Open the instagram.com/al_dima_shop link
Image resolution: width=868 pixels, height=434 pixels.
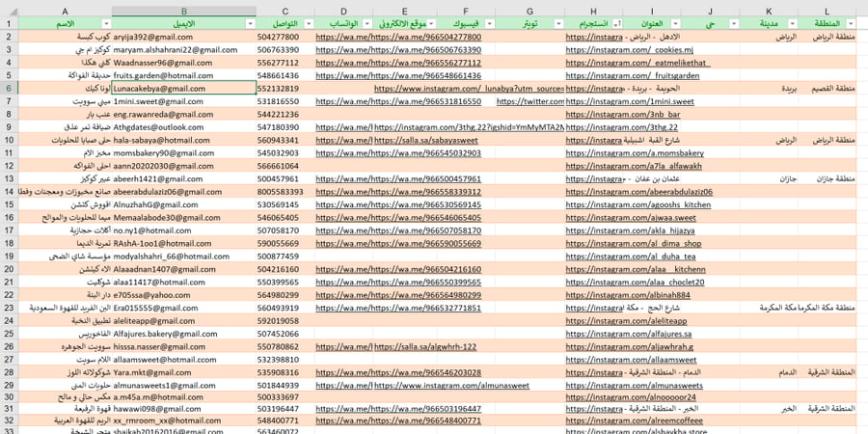(634, 244)
